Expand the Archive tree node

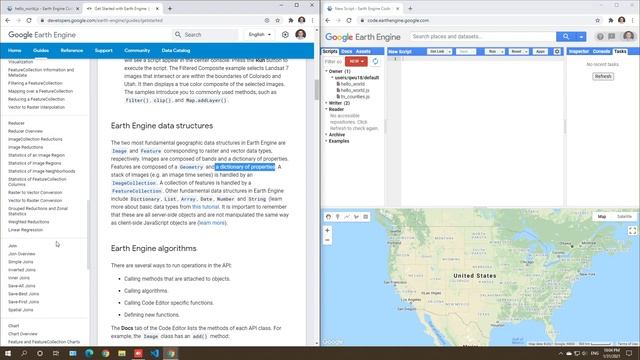point(326,135)
